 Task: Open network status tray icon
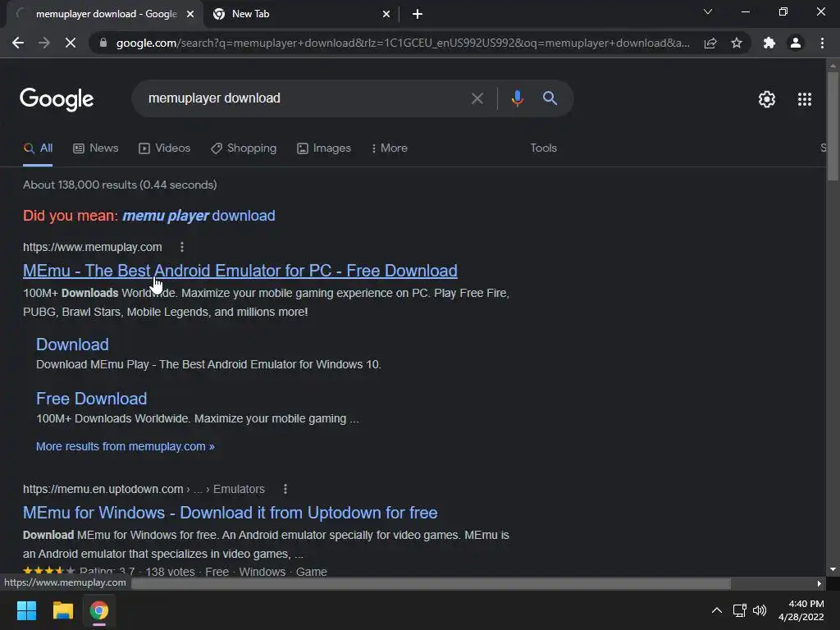[x=739, y=610]
